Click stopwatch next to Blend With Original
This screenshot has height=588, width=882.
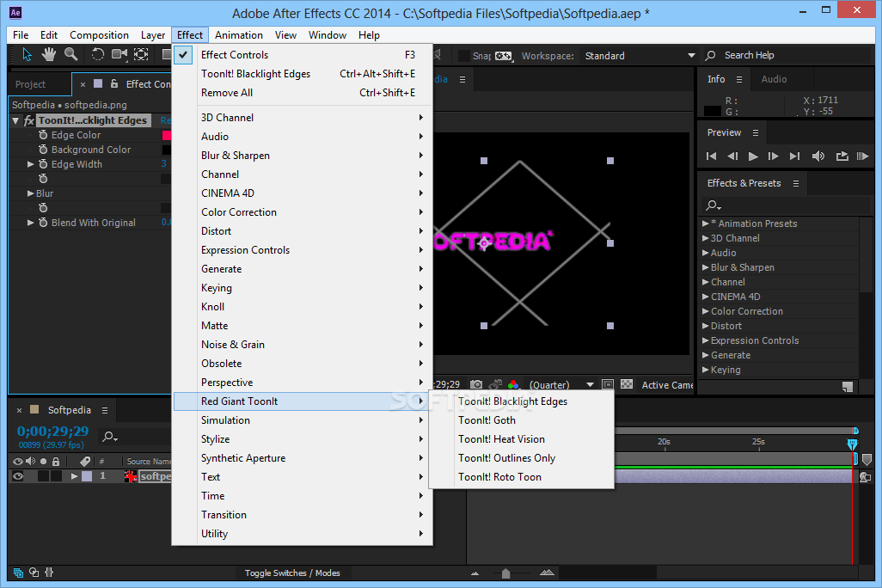43,223
